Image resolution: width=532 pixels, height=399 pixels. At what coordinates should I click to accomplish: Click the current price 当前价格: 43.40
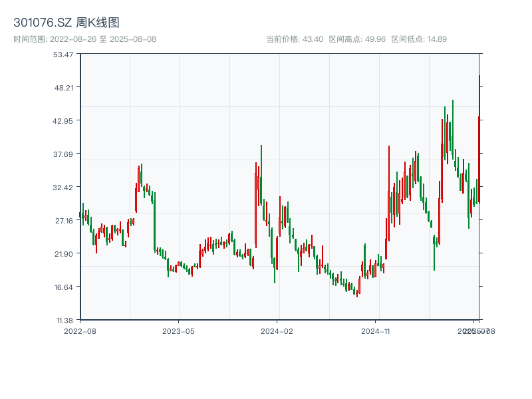tap(295, 39)
